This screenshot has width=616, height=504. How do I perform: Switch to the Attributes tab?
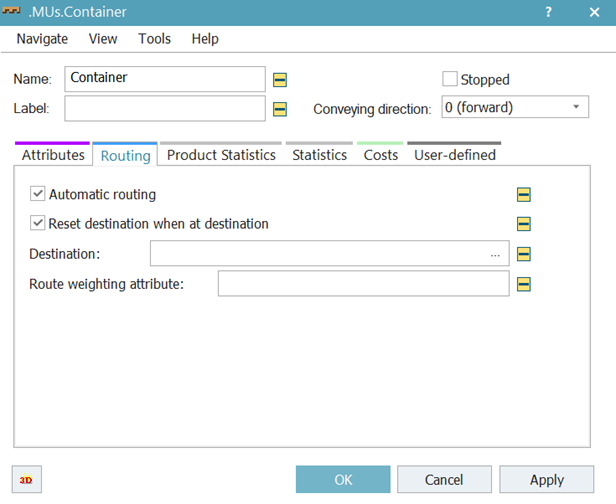click(x=53, y=155)
